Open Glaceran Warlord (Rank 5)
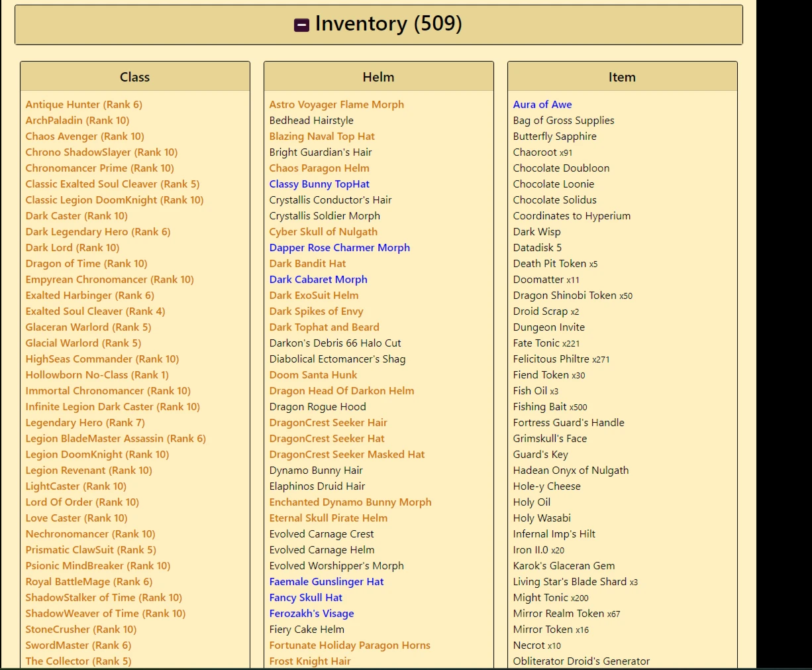The height and width of the screenshot is (670, 812). (89, 327)
